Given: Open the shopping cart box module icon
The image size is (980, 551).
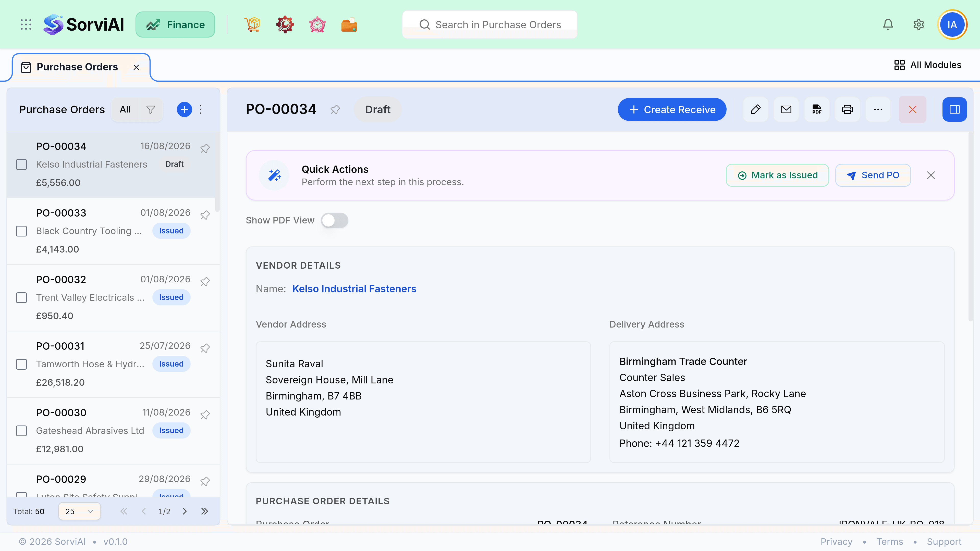Looking at the screenshot, I should [253, 25].
